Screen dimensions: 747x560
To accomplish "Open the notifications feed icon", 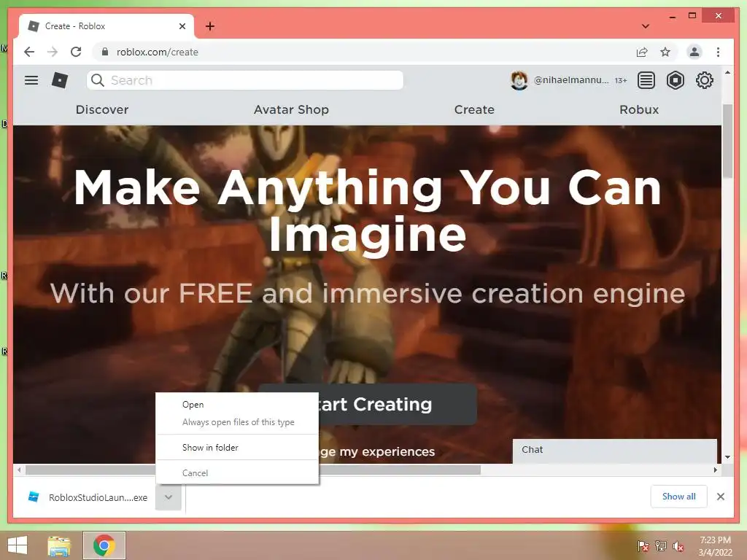I will pos(646,80).
